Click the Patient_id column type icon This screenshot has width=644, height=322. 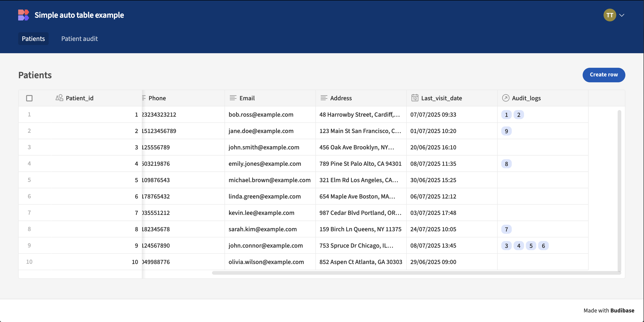pos(59,98)
